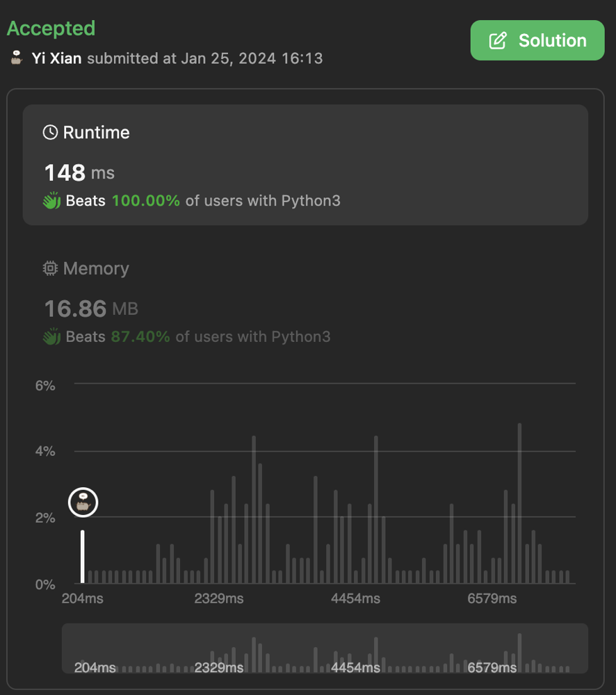Click the green Accepted status heading
This screenshot has height=695, width=616.
point(51,28)
